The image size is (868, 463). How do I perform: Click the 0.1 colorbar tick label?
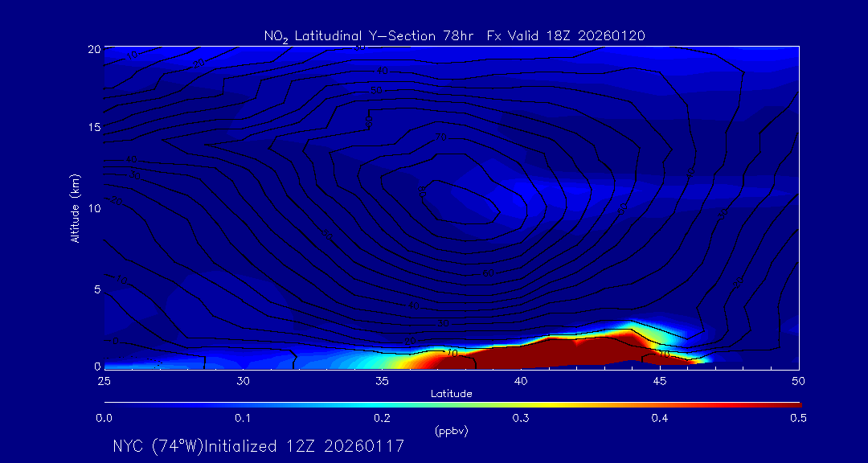[x=243, y=418]
